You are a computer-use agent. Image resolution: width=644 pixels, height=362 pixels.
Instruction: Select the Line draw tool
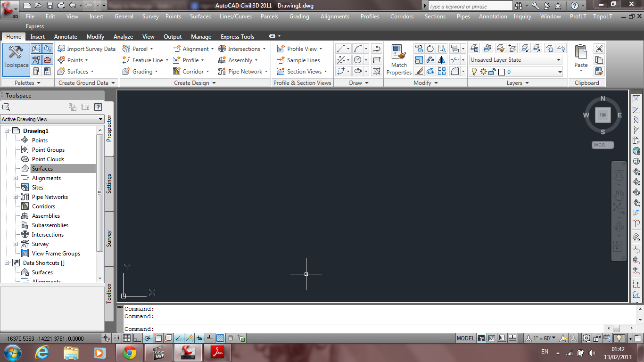click(x=340, y=49)
